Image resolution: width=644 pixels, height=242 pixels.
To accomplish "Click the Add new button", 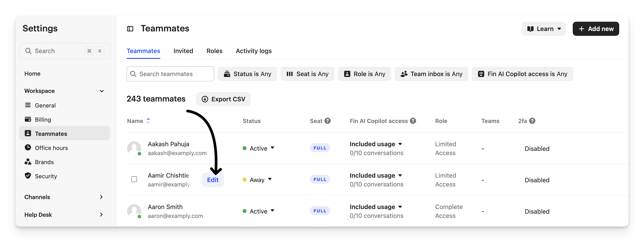I will [x=596, y=29].
